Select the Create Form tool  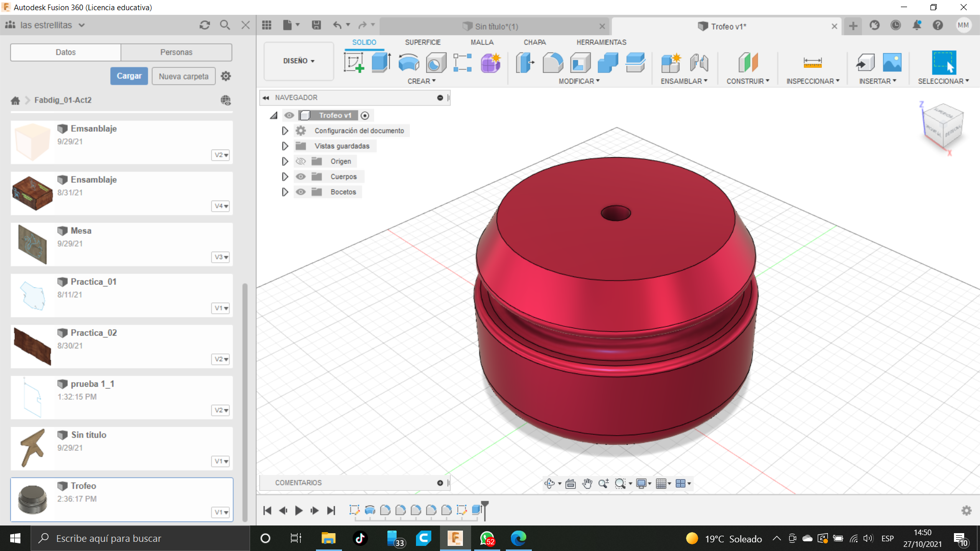(491, 63)
